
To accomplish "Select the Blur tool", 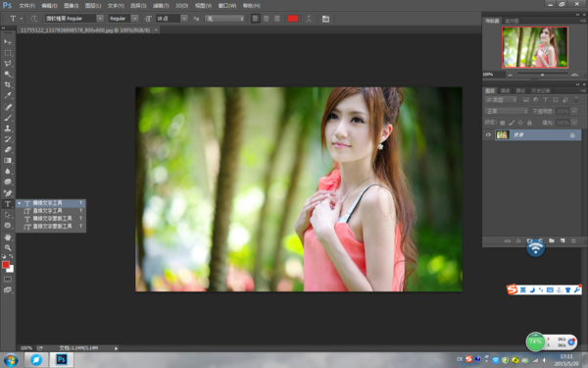I will tap(8, 171).
